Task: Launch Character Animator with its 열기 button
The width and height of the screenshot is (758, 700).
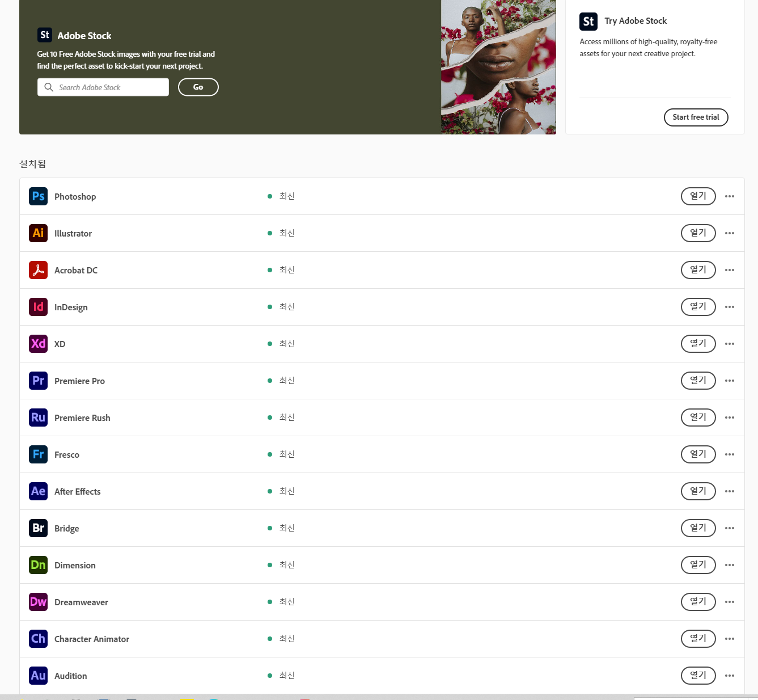Action: tap(698, 639)
